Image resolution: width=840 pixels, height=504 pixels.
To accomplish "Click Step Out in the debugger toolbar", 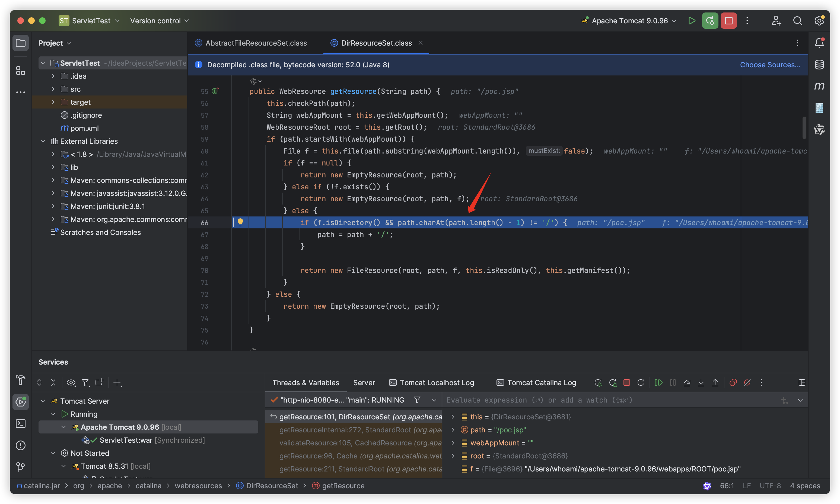I will click(x=715, y=382).
